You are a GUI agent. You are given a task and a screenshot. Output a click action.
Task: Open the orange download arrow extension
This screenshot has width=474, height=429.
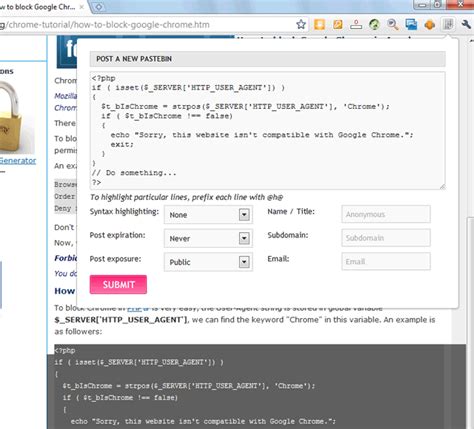(319, 24)
